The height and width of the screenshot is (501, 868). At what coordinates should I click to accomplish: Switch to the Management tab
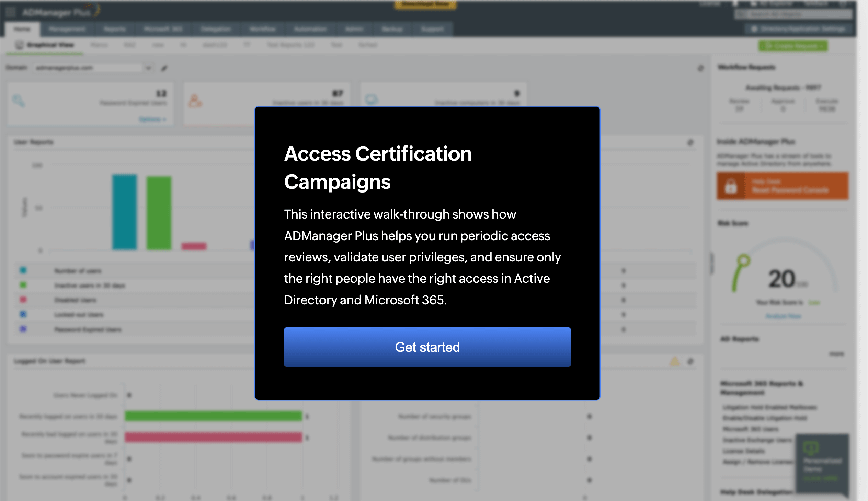tap(67, 28)
